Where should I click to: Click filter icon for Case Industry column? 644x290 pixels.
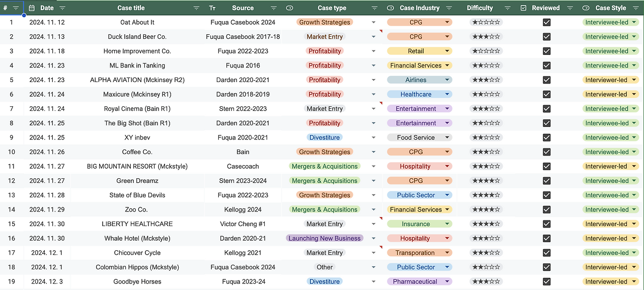click(x=449, y=8)
